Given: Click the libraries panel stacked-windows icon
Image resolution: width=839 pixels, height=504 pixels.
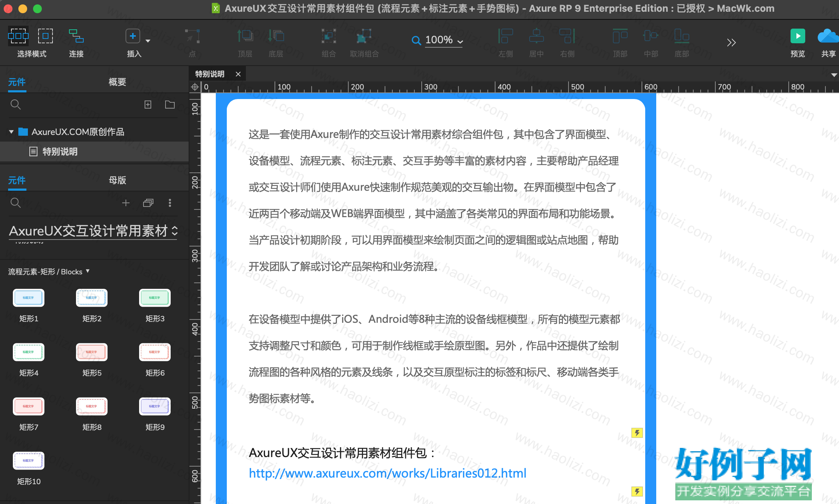Looking at the screenshot, I should (x=148, y=202).
